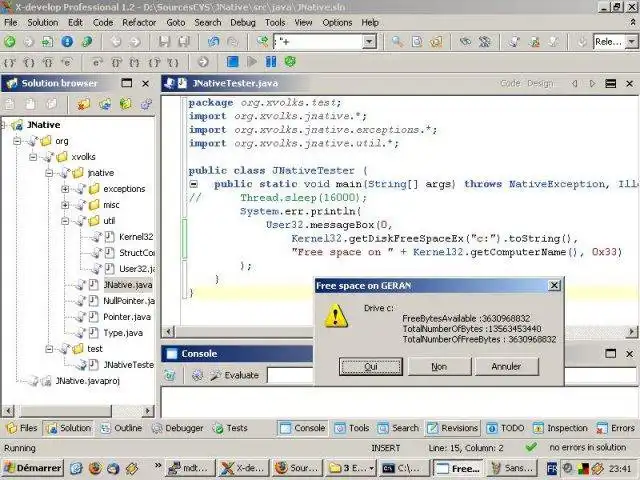640x480 pixels.
Task: Click the blue undo icon in the toolbar
Action: tap(213, 42)
